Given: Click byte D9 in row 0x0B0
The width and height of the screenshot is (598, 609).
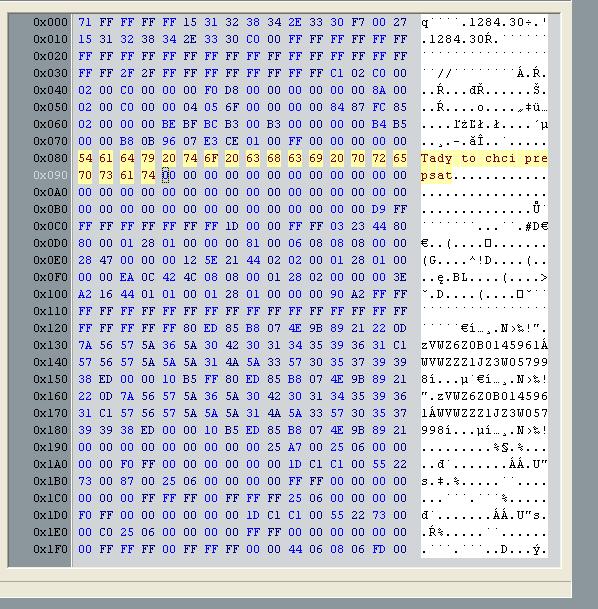Looking at the screenshot, I should coord(379,209).
